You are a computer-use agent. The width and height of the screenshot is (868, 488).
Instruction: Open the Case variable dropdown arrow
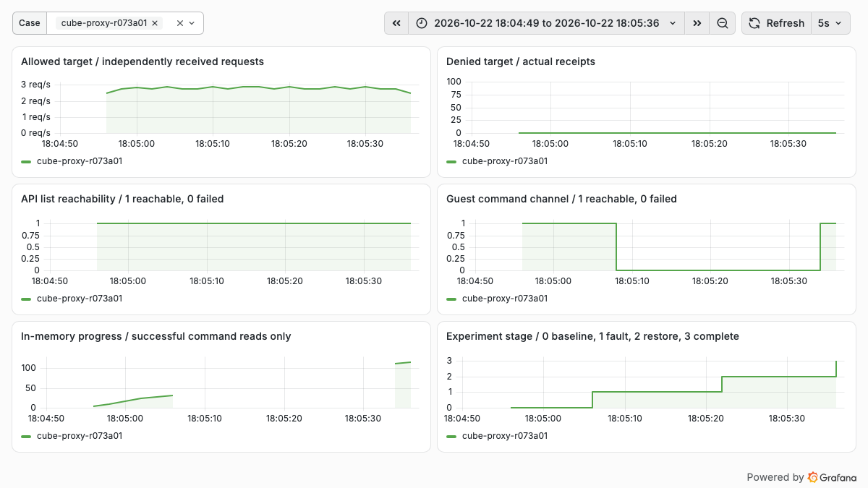pos(192,23)
